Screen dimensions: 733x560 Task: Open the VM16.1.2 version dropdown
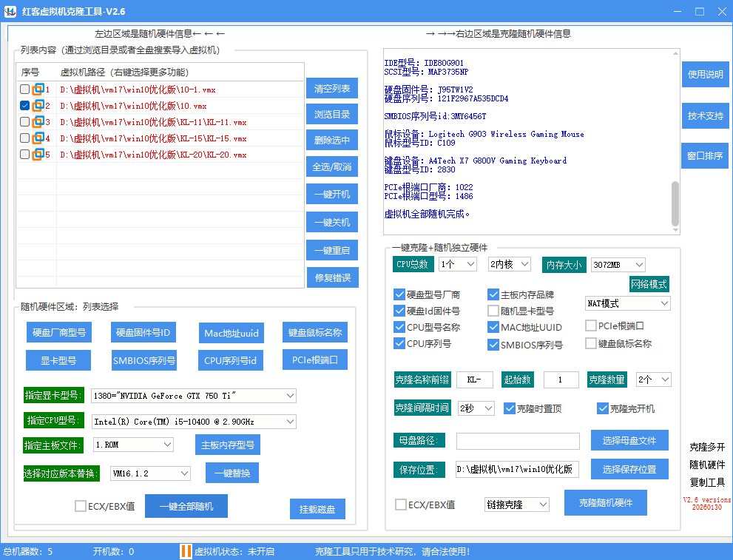pos(150,472)
